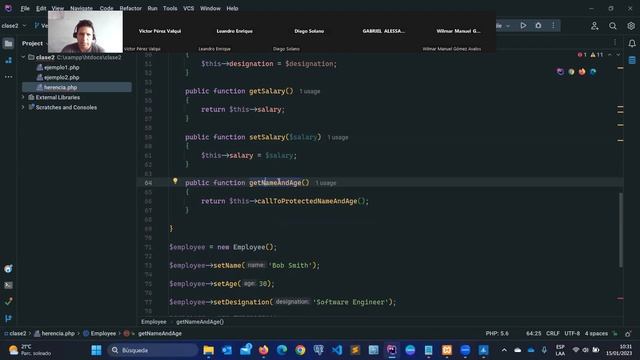This screenshot has width=640, height=360.
Task: Open the Run menu
Action: pyautogui.click(x=152, y=8)
